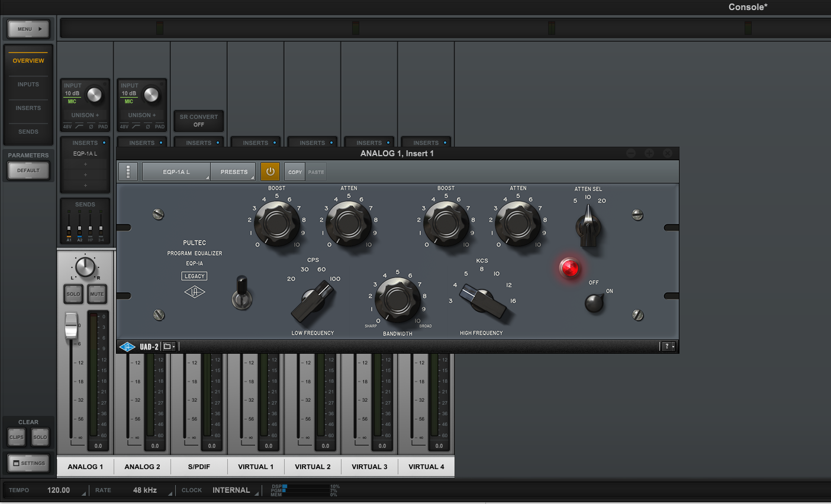Image resolution: width=831 pixels, height=504 pixels.
Task: Switch to the OVERVIEW view
Action: [x=28, y=61]
